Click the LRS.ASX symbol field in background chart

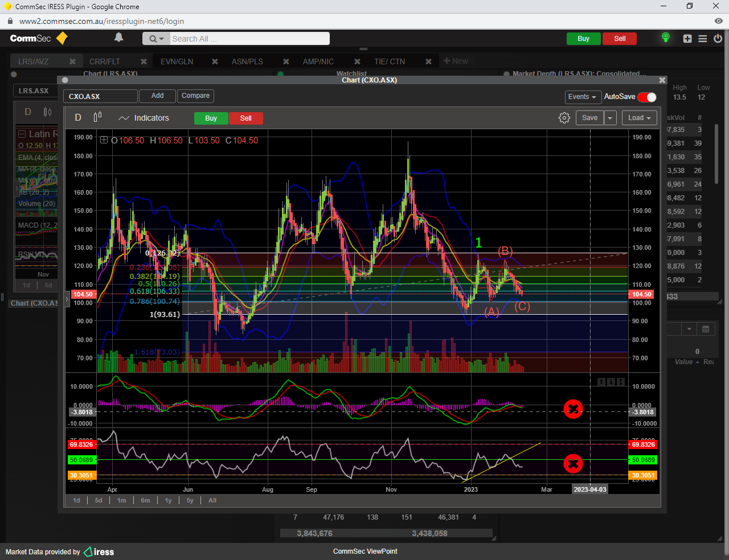34,91
